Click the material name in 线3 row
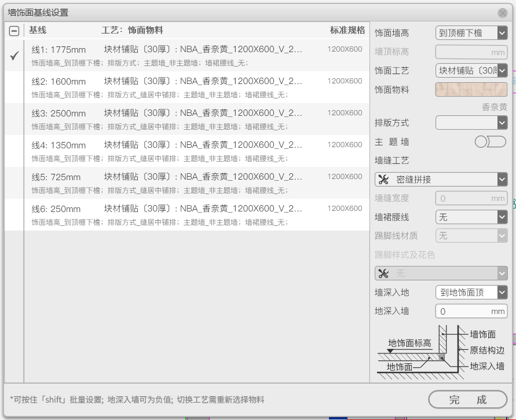Screen dimensions: 516x420 point(203,113)
